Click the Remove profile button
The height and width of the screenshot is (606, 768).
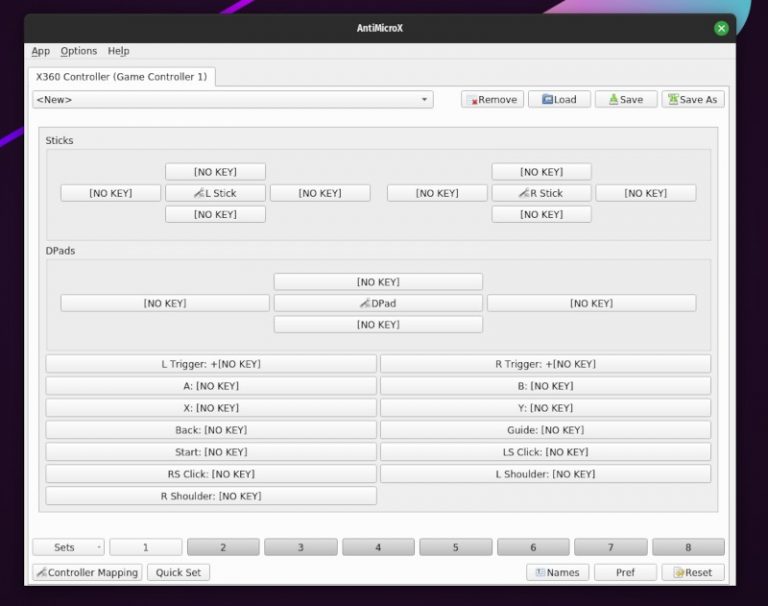pyautogui.click(x=492, y=99)
